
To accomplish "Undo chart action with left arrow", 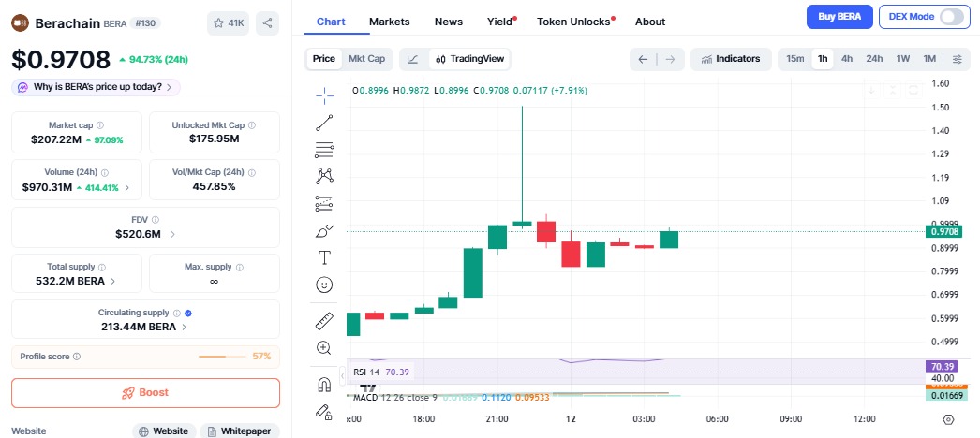I will pyautogui.click(x=643, y=59).
